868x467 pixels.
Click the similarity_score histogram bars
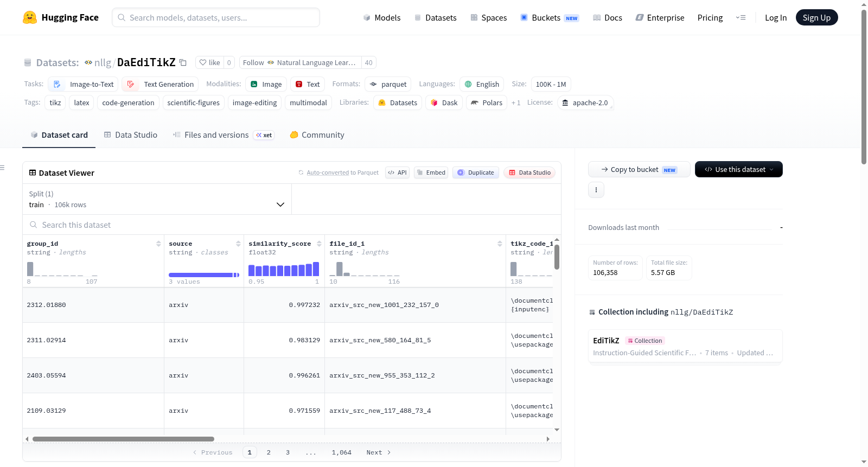click(284, 269)
